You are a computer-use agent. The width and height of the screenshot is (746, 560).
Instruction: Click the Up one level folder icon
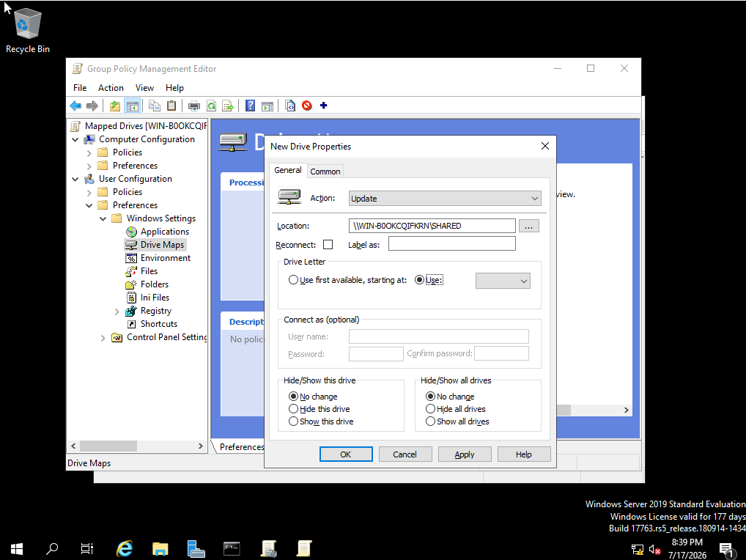114,106
